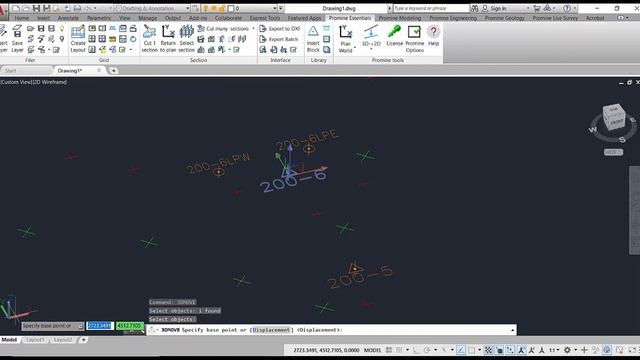Expand command line history arrow
The height and width of the screenshot is (360, 640).
(x=512, y=330)
